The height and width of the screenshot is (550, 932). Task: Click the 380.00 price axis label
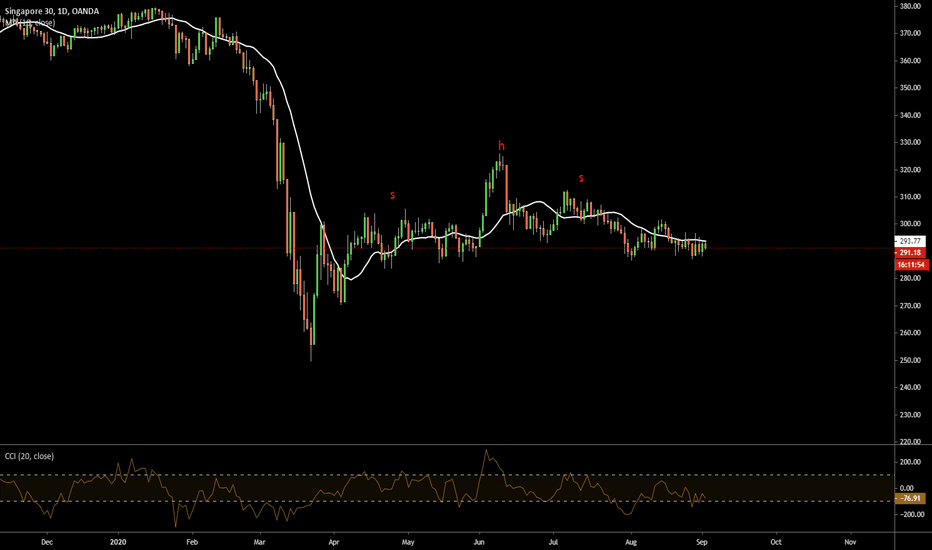pyautogui.click(x=910, y=6)
